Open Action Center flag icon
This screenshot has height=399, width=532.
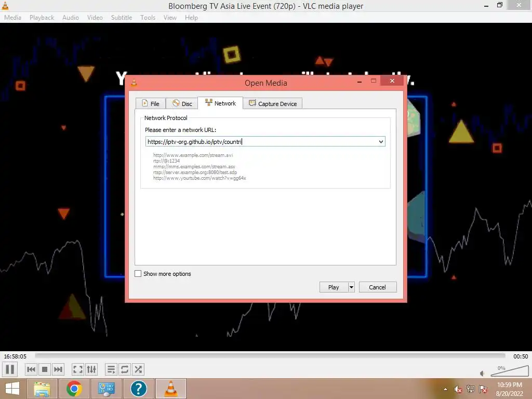coord(483,389)
